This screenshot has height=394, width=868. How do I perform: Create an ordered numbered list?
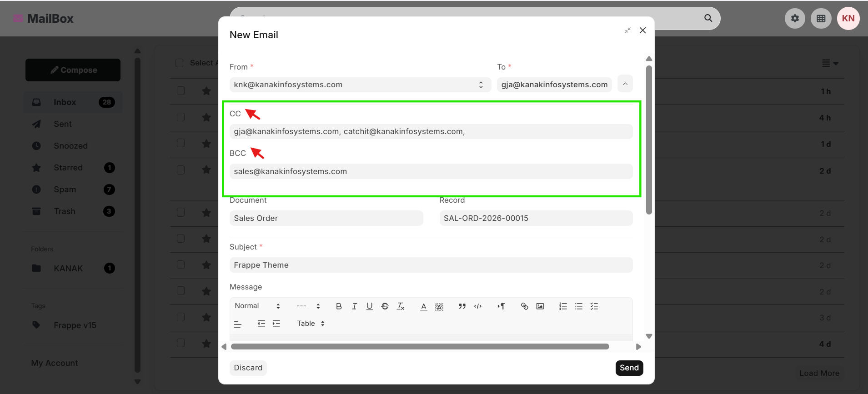click(563, 306)
